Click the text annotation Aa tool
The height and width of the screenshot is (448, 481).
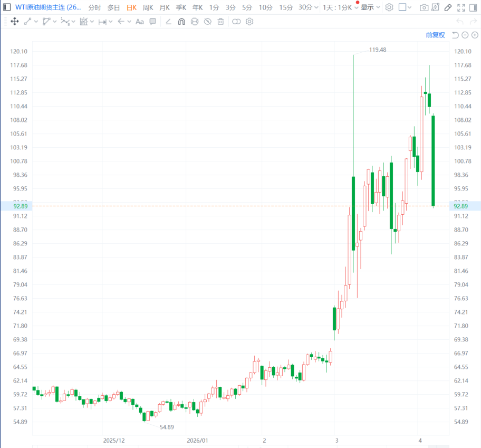point(139,22)
